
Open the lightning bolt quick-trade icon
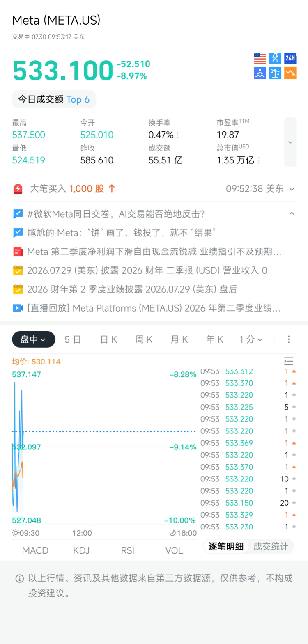[x=275, y=58]
